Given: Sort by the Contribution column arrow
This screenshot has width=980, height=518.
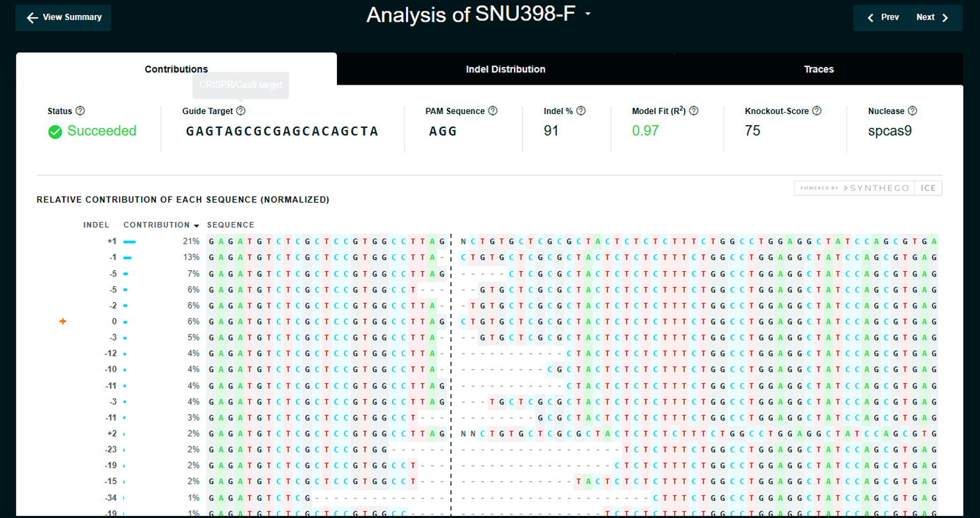Looking at the screenshot, I should 197,225.
